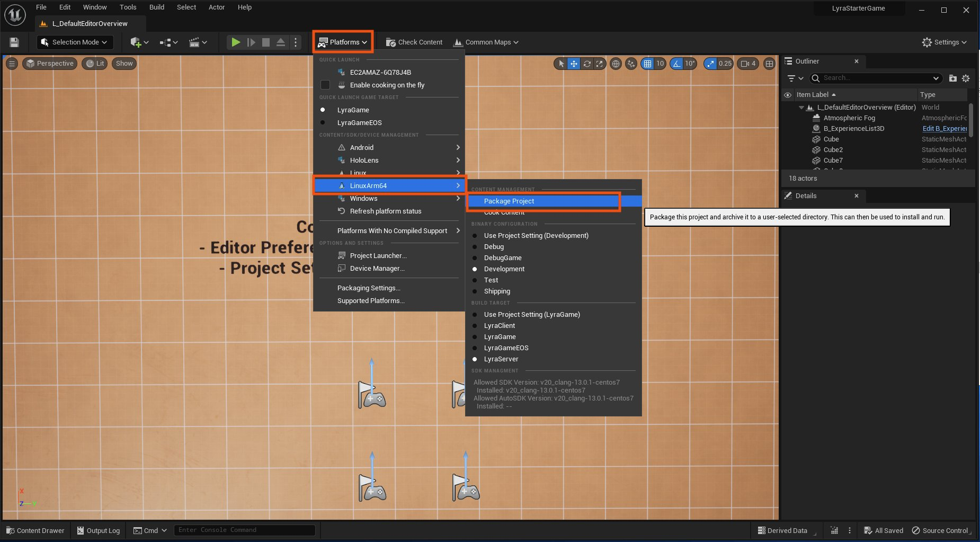Open scale snap value 0.25

725,64
